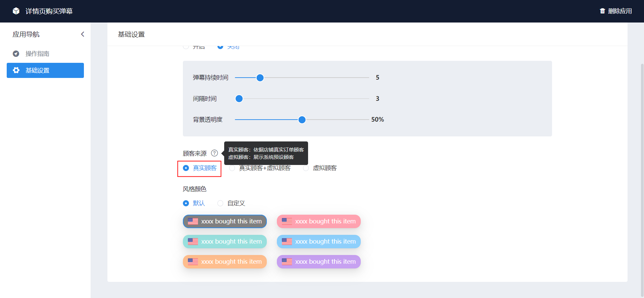The image size is (644, 298).
Task: Click the 弹幕持续时间 slider handle
Action: click(x=260, y=78)
